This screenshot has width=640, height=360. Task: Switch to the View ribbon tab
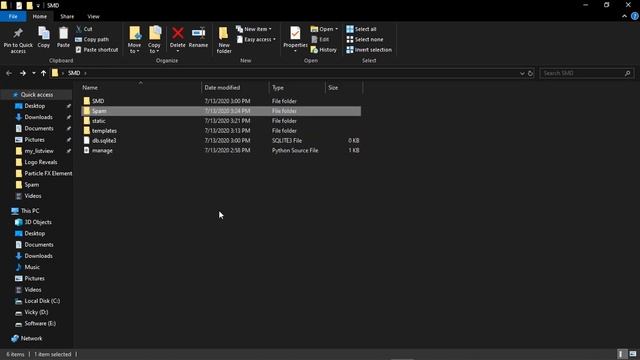click(93, 16)
